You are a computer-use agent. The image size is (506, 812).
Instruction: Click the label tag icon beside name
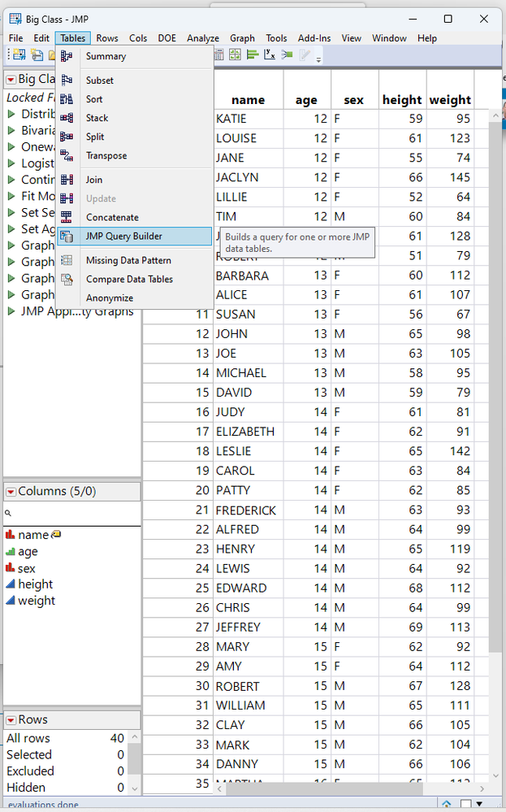(x=56, y=534)
